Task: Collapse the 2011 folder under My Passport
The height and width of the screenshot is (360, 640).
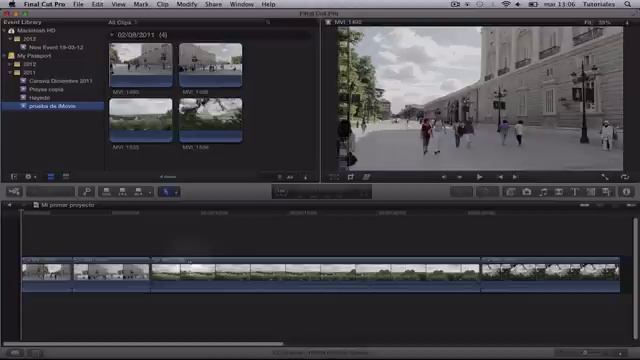Action: coord(10,73)
